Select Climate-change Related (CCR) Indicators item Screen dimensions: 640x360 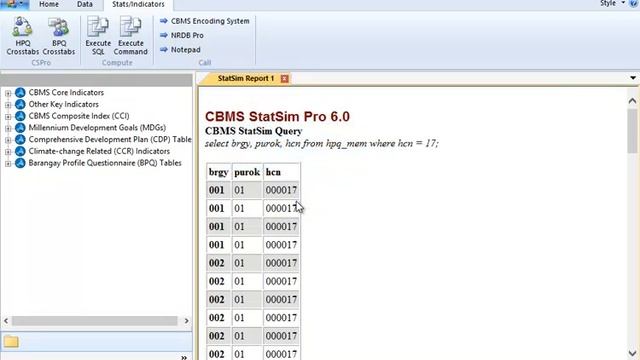[99, 151]
